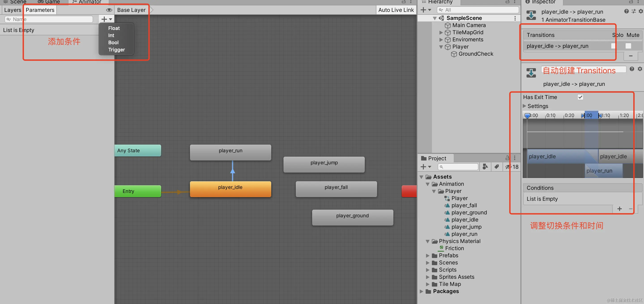Image resolution: width=644 pixels, height=304 pixels.
Task: Switch to the Layers tab
Action: 13,10
